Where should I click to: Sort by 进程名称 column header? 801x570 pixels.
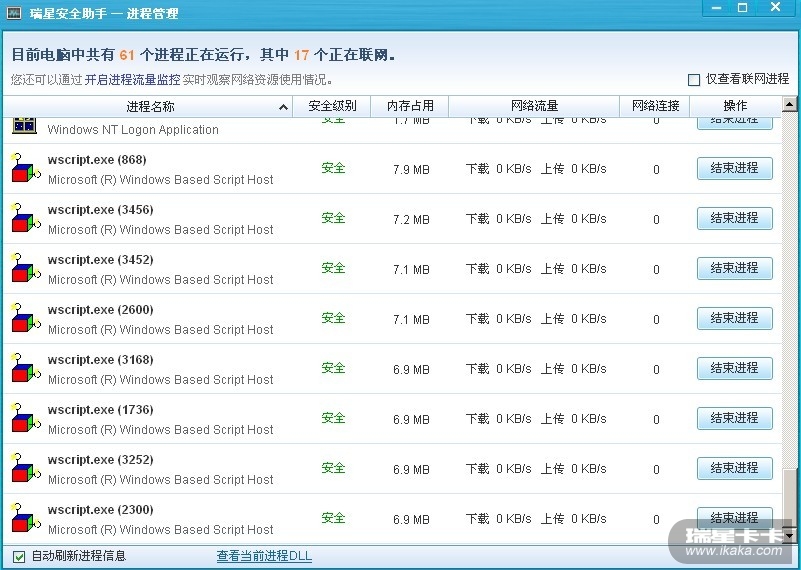(148, 106)
